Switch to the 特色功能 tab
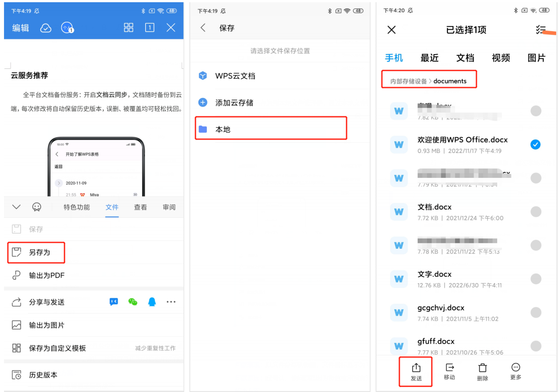 (x=77, y=207)
